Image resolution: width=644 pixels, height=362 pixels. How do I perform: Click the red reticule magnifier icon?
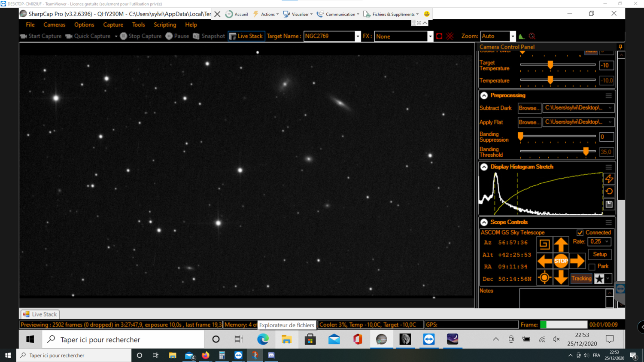(x=532, y=37)
